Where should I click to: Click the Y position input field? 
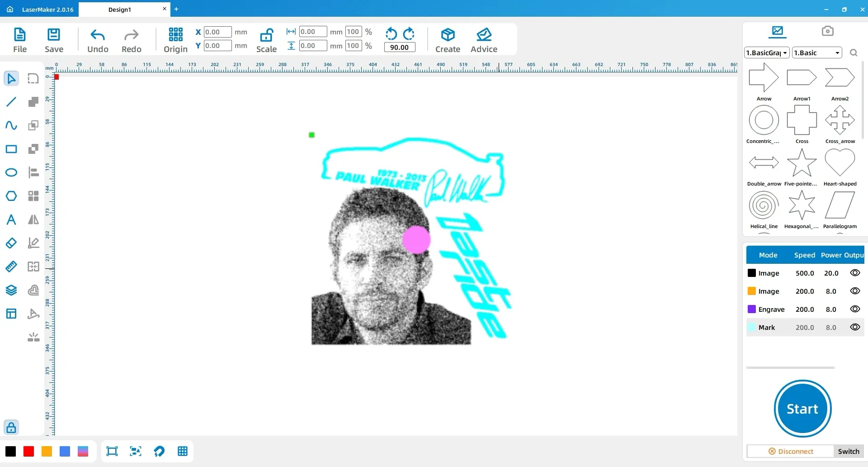(x=217, y=45)
